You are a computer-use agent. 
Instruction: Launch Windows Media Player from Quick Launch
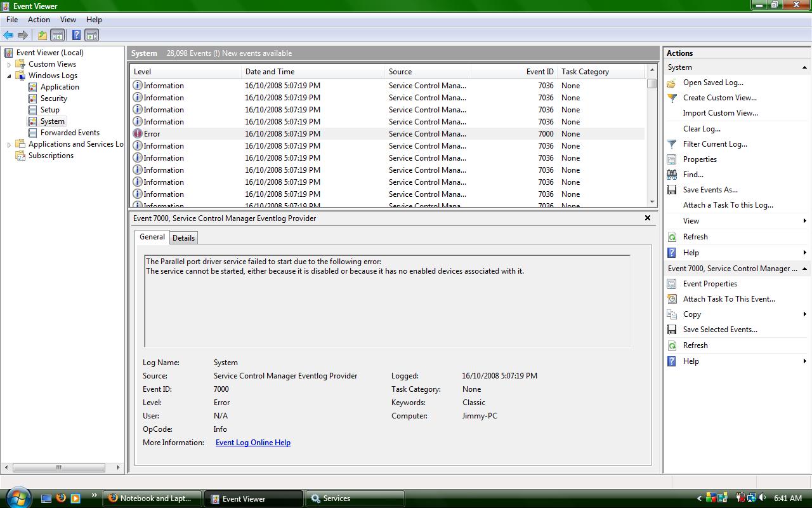coord(75,498)
